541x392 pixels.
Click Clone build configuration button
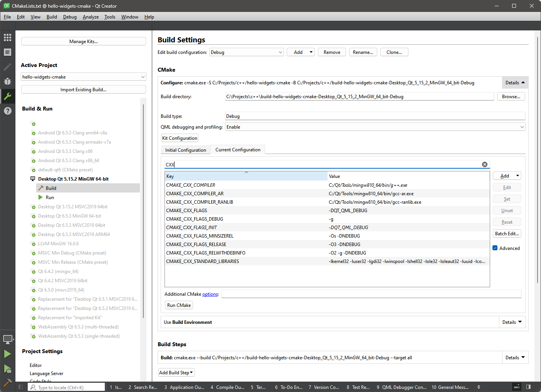click(394, 52)
